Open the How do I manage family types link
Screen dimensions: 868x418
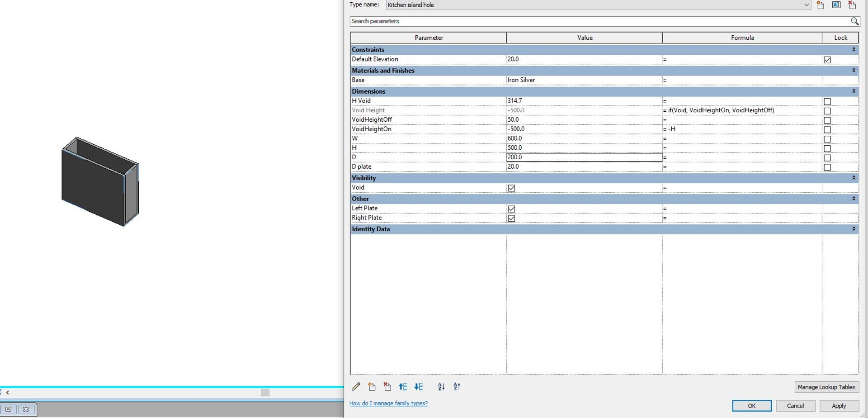pyautogui.click(x=388, y=403)
